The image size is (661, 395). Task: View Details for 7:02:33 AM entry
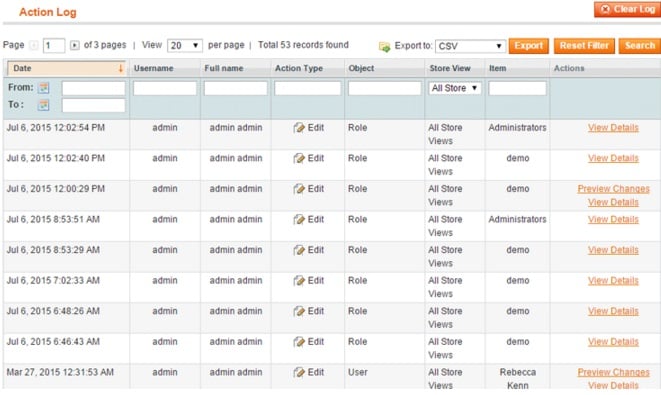(x=613, y=281)
